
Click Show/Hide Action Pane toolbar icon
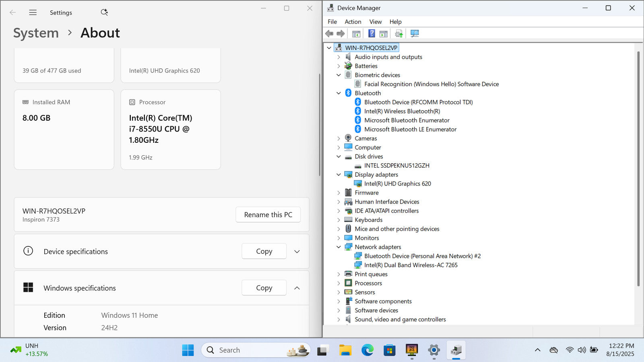384,33
